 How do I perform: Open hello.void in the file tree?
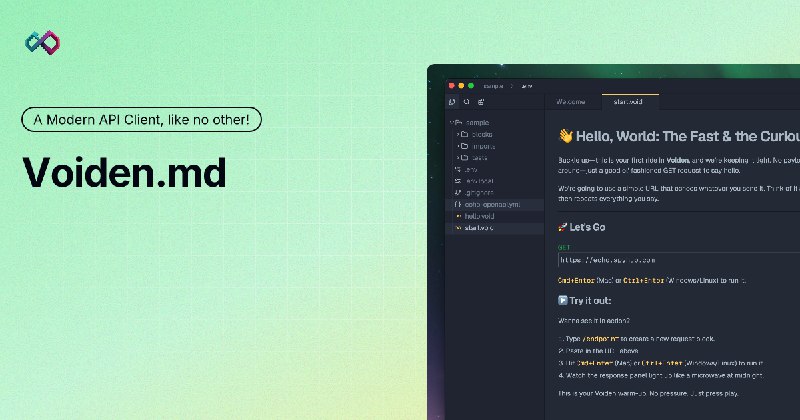tap(479, 216)
